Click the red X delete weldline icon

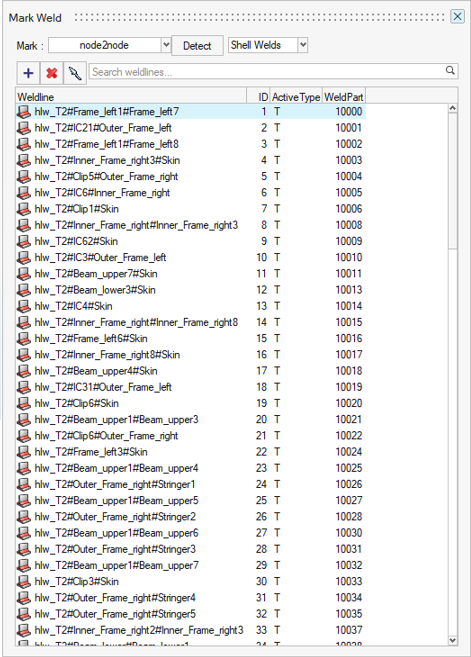tap(52, 73)
